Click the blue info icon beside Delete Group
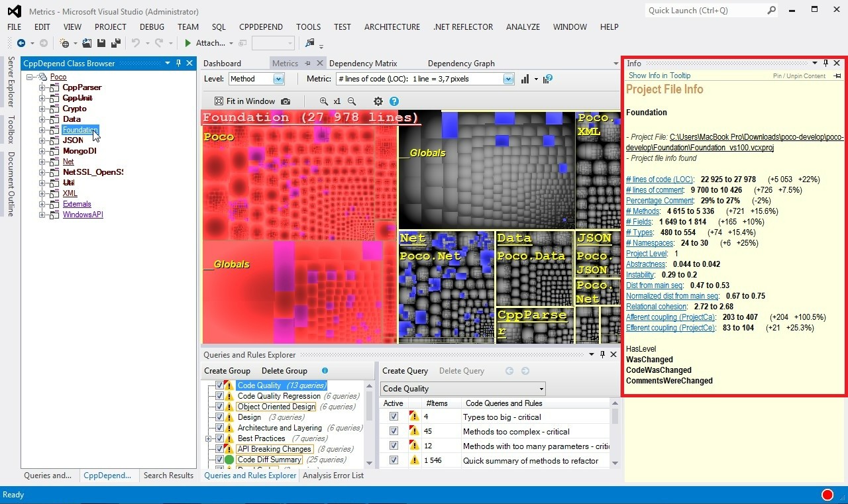Viewport: 848px width, 504px height. (325, 371)
